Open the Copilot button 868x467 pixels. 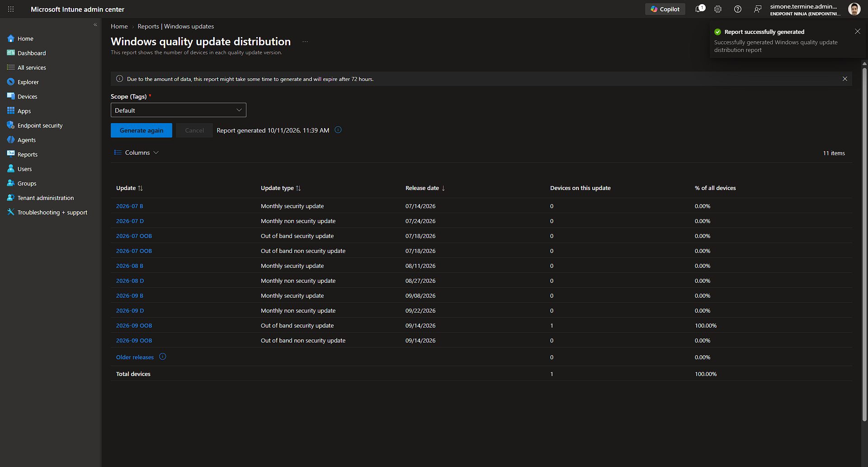pos(665,9)
